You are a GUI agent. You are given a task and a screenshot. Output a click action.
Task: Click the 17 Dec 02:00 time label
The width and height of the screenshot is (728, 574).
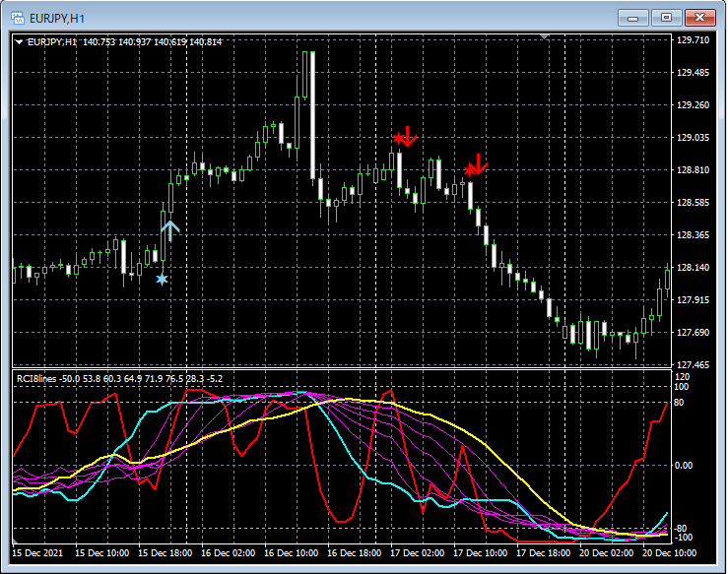[418, 553]
